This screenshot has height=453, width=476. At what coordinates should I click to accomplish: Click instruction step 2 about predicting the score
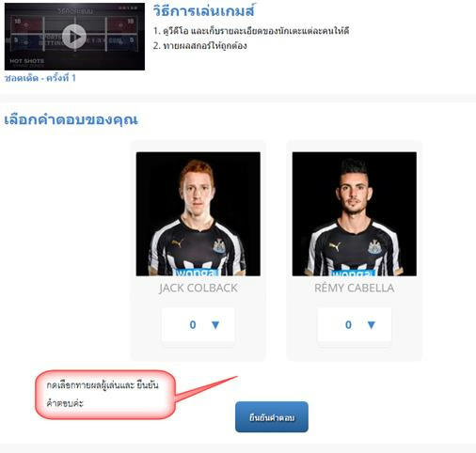[200, 46]
